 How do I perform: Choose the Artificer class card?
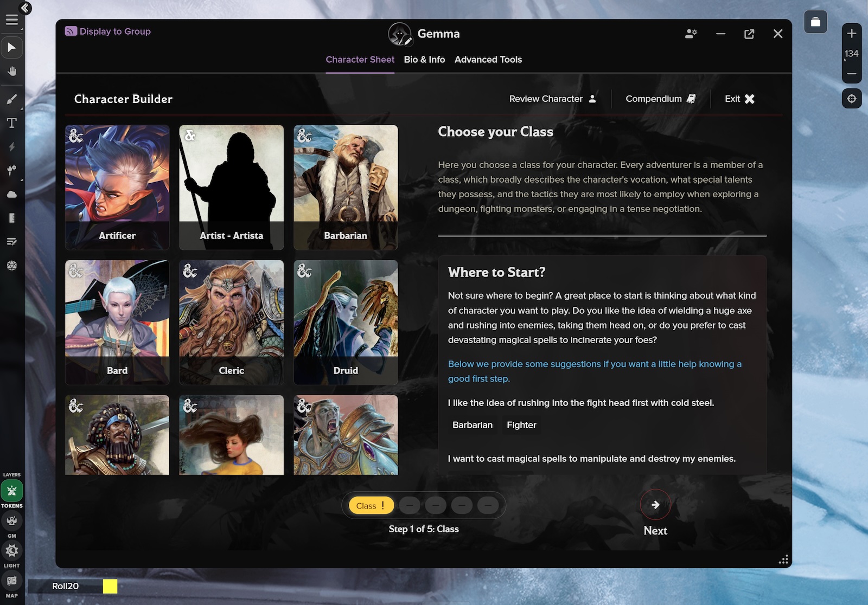pyautogui.click(x=117, y=188)
